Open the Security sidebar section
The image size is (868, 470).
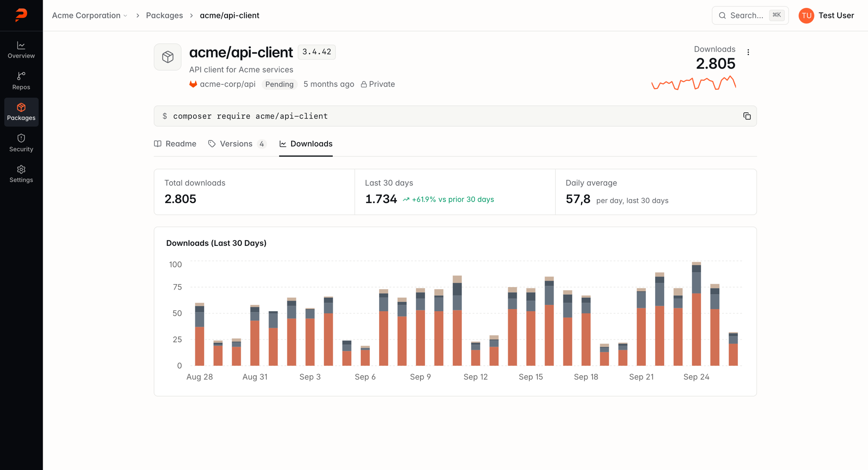[21, 143]
